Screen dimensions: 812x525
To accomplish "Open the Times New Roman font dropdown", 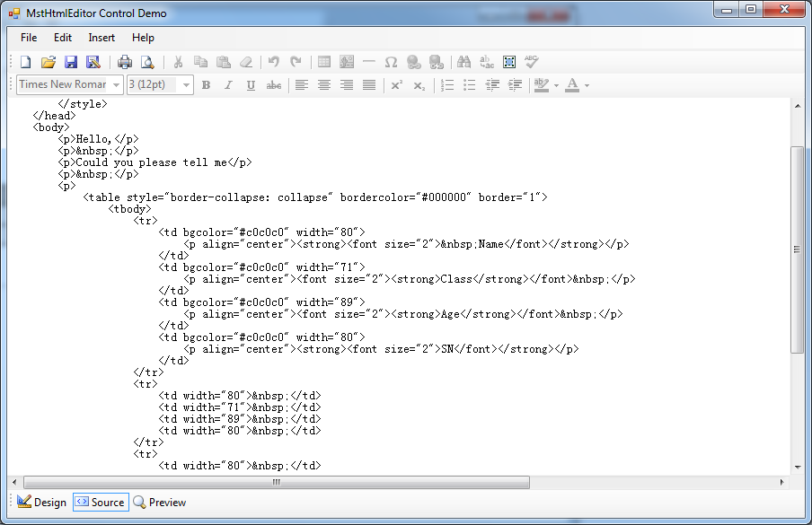I will point(116,85).
